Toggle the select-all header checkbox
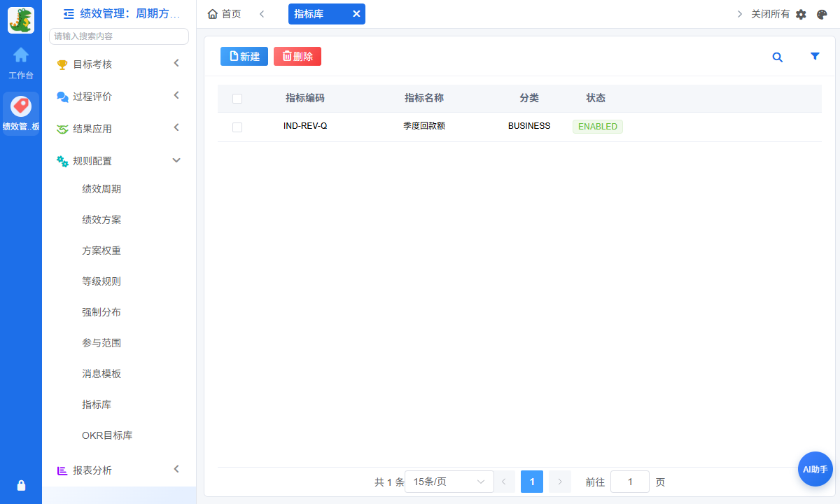This screenshot has width=840, height=504. click(237, 99)
